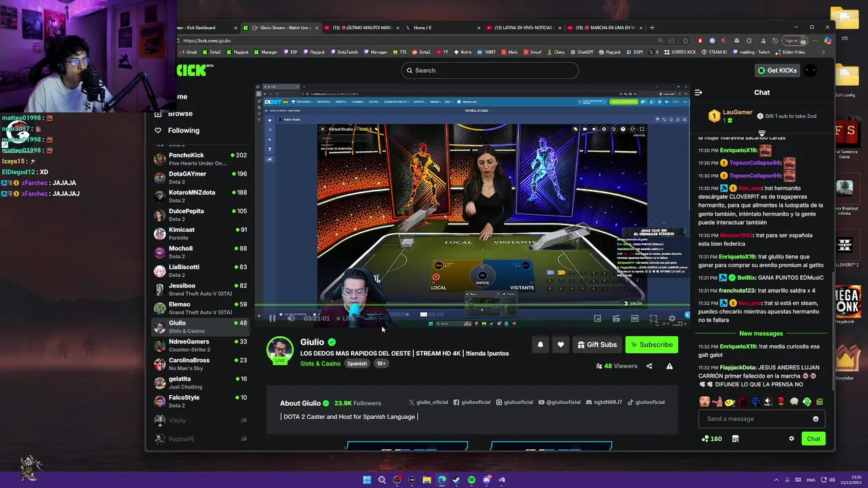The image size is (868, 488).
Task: Open the Discord invite tqjtdN6RJ7
Action: 604,402
